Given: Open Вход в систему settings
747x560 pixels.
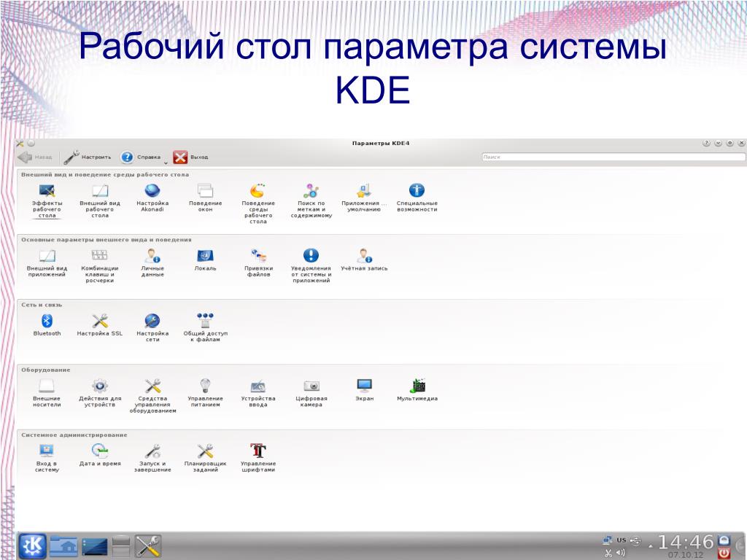Looking at the screenshot, I should click(47, 458).
